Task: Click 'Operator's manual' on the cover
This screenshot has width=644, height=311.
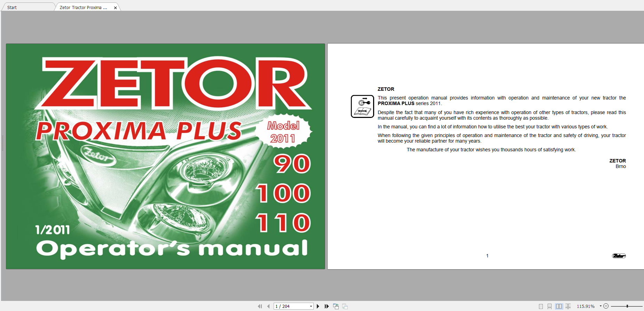Action: (x=172, y=249)
